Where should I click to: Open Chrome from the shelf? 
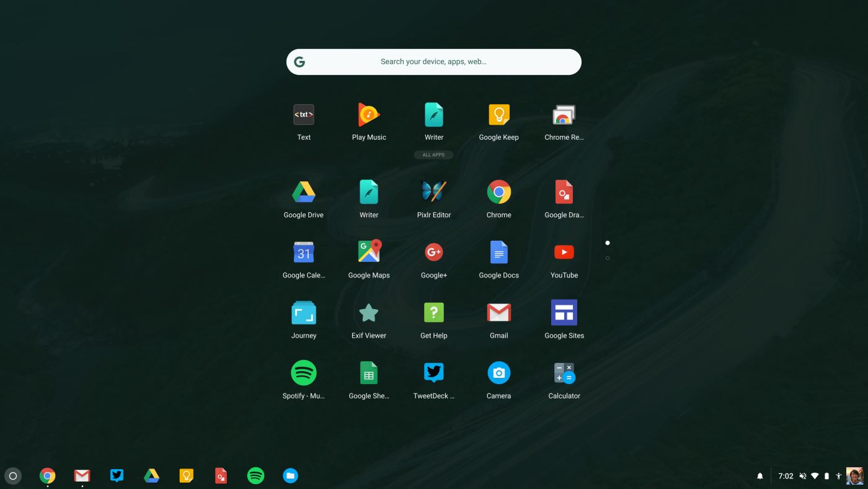[x=47, y=476]
